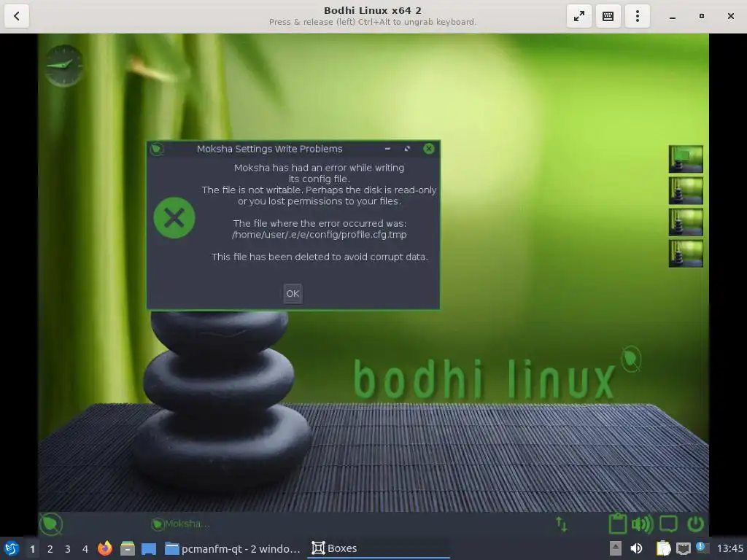Open the host clipboard tray icon
The height and width of the screenshot is (560, 747).
[x=663, y=548]
